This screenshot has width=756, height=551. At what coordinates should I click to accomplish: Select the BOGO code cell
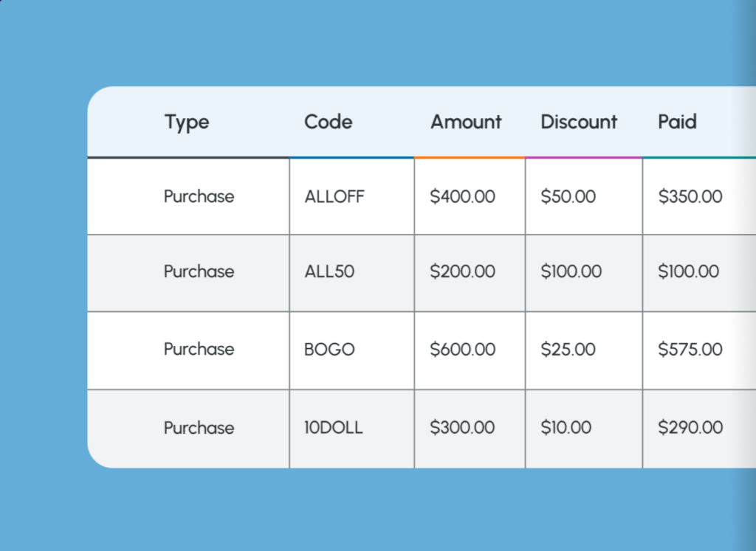point(329,350)
